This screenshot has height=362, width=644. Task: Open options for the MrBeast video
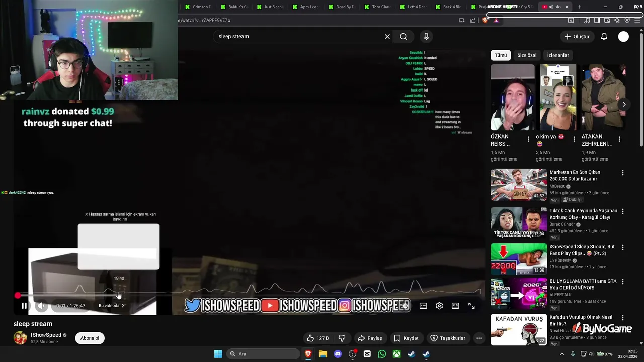[622, 173]
